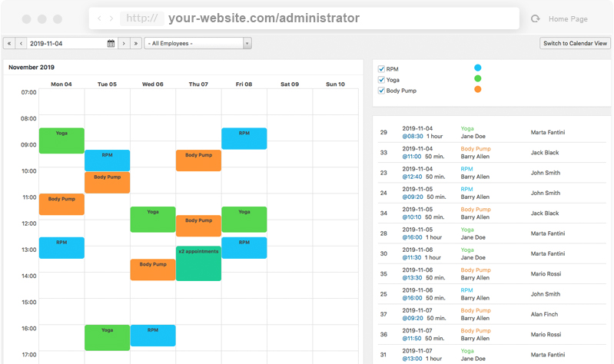
Task: Click the Mon 04 column header
Action: pyautogui.click(x=61, y=84)
